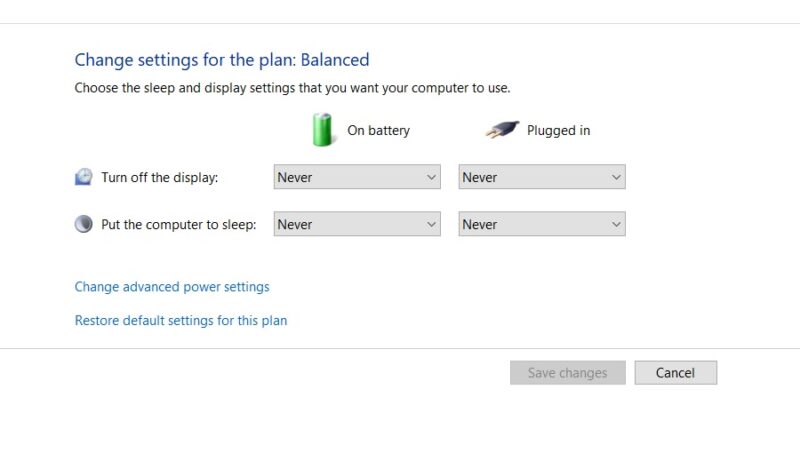
Task: Click the "On battery" column label
Action: coord(378,131)
